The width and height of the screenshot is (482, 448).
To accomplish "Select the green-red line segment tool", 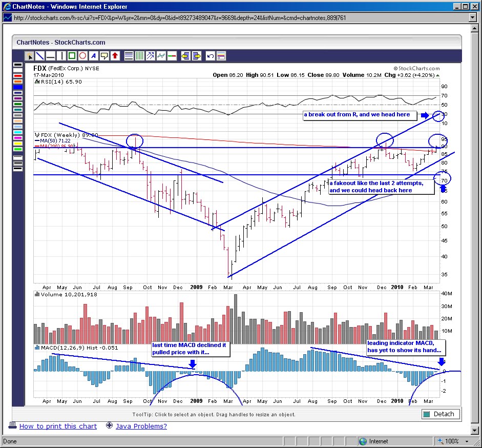I will click(x=172, y=56).
